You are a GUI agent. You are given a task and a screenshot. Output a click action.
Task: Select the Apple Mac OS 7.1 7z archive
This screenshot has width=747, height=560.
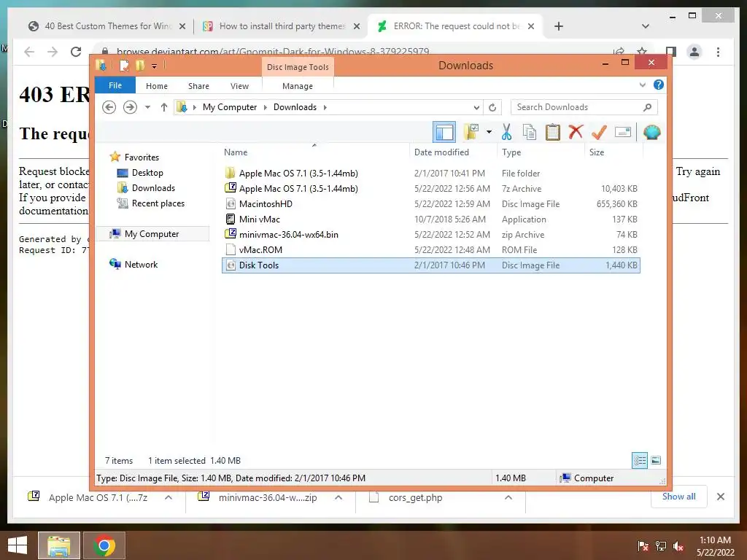(430, 189)
